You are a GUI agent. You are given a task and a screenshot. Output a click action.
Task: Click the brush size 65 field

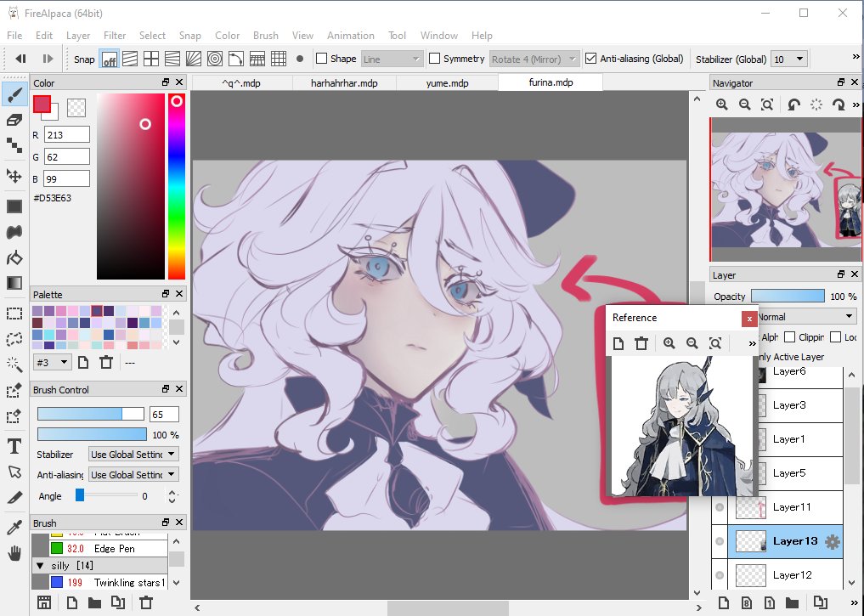(x=164, y=415)
